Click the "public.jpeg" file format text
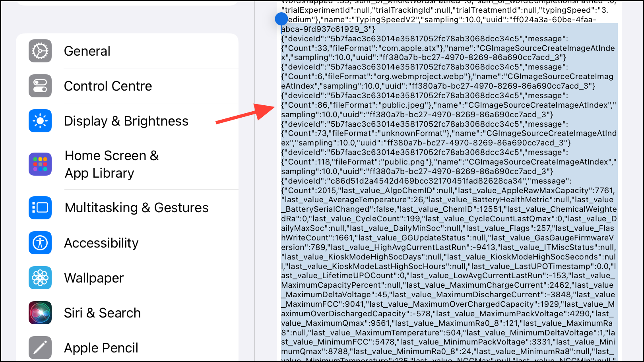644x362 pixels. (406, 105)
